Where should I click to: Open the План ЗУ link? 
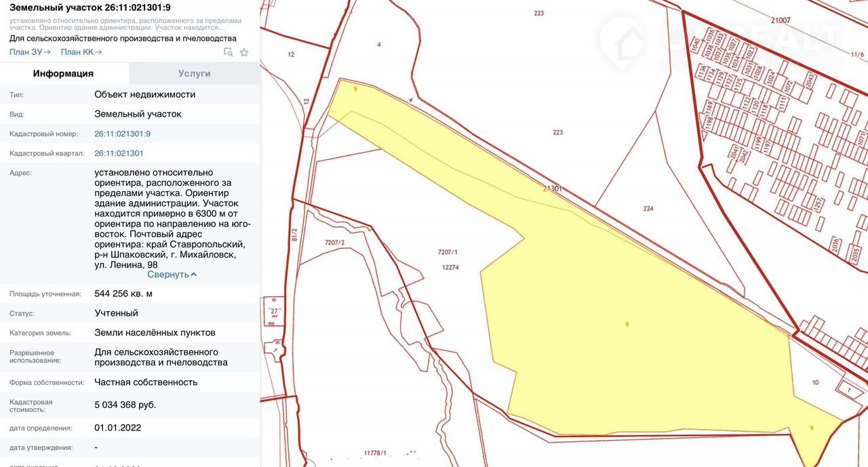[31, 52]
